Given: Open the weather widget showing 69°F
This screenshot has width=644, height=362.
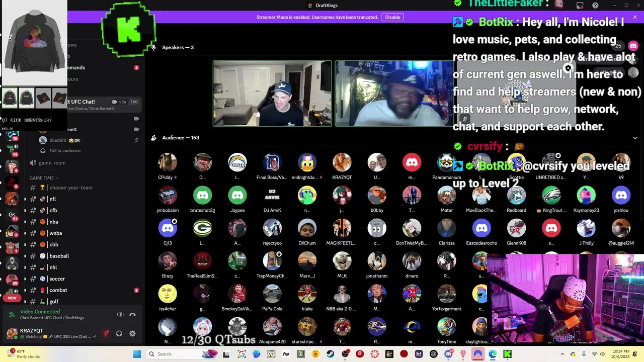Looking at the screenshot, I should coord(24,354).
